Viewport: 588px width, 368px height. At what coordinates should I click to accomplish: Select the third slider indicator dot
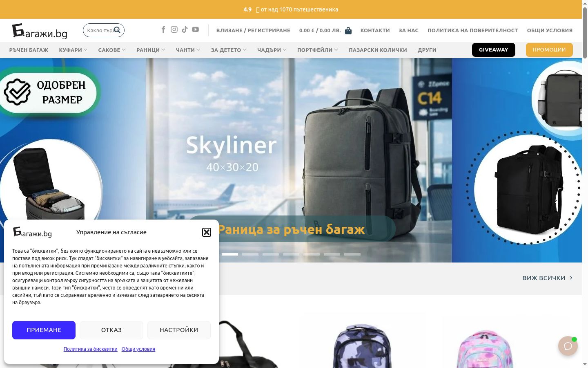[271, 254]
